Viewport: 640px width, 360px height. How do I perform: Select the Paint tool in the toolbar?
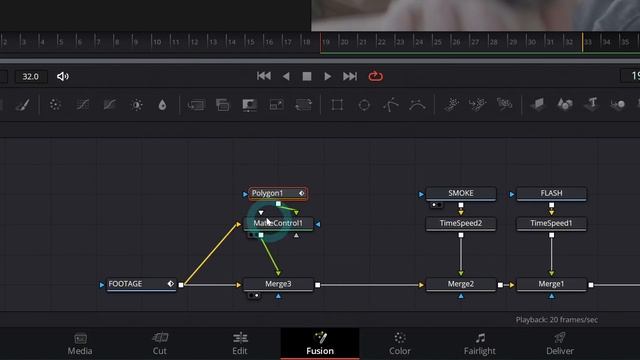click(x=22, y=105)
